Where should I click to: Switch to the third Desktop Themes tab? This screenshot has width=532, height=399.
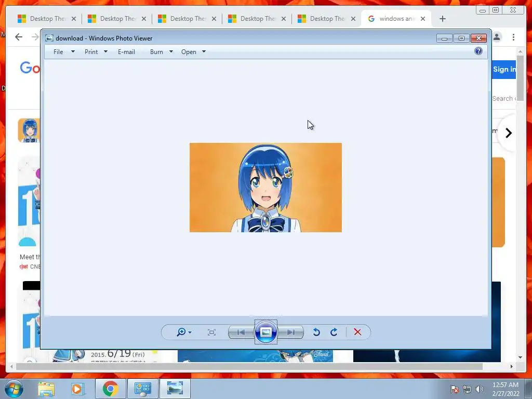point(187,19)
